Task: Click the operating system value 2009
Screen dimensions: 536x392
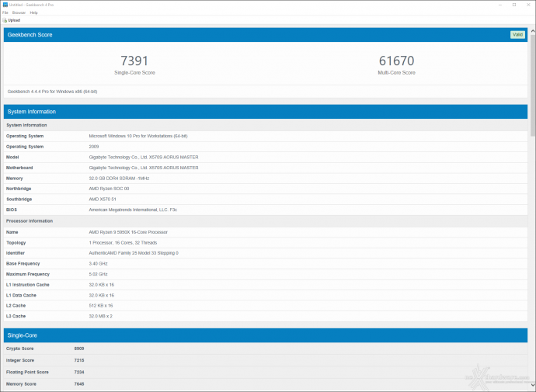Action: (94, 147)
